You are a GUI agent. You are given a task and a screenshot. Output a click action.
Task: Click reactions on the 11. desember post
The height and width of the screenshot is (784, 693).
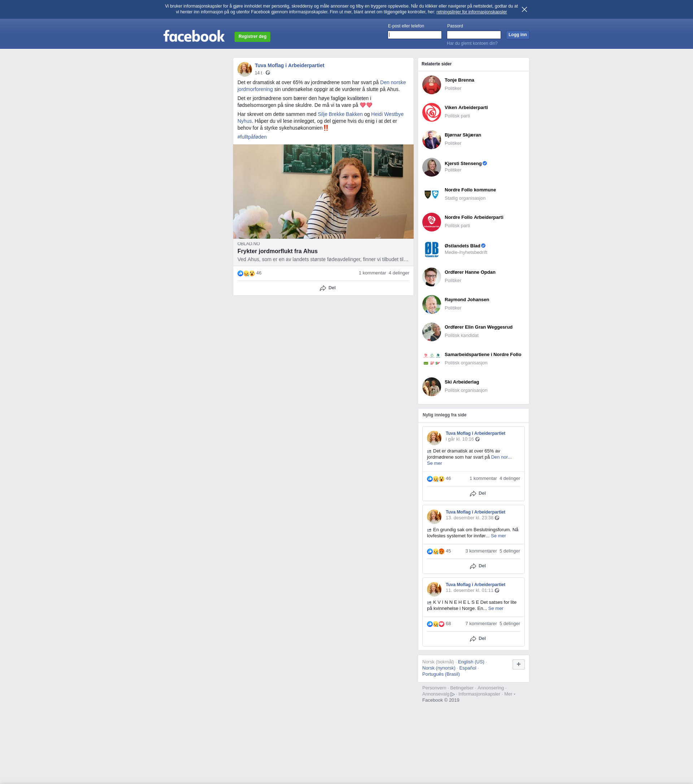coord(435,624)
